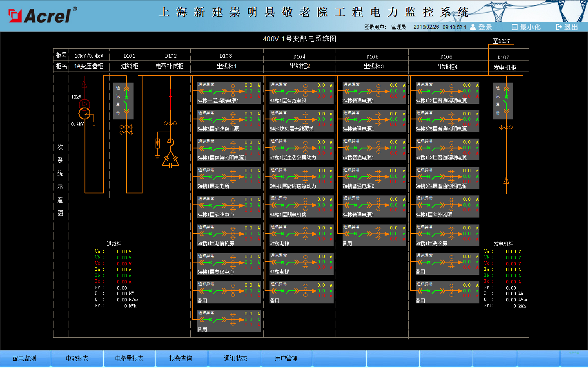The width and height of the screenshot is (588, 368).
Task: Toggle the D101 进线柜 circuit breaker
Action: pos(126,99)
